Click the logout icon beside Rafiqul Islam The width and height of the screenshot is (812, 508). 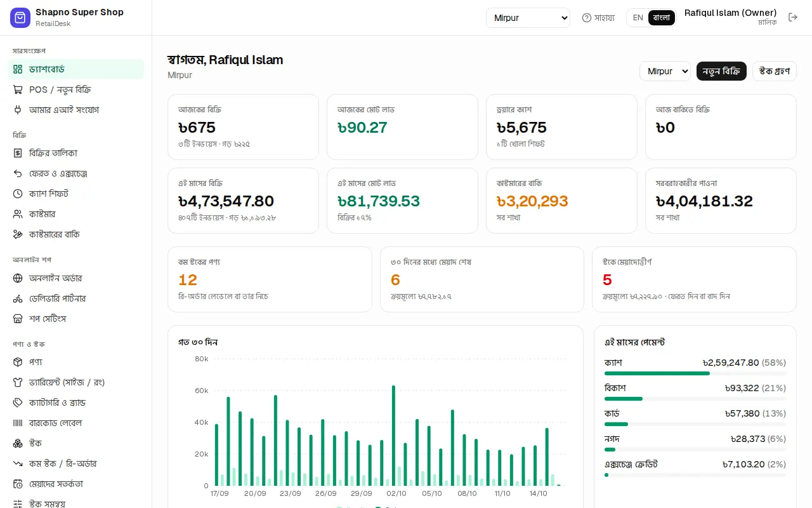(793, 17)
